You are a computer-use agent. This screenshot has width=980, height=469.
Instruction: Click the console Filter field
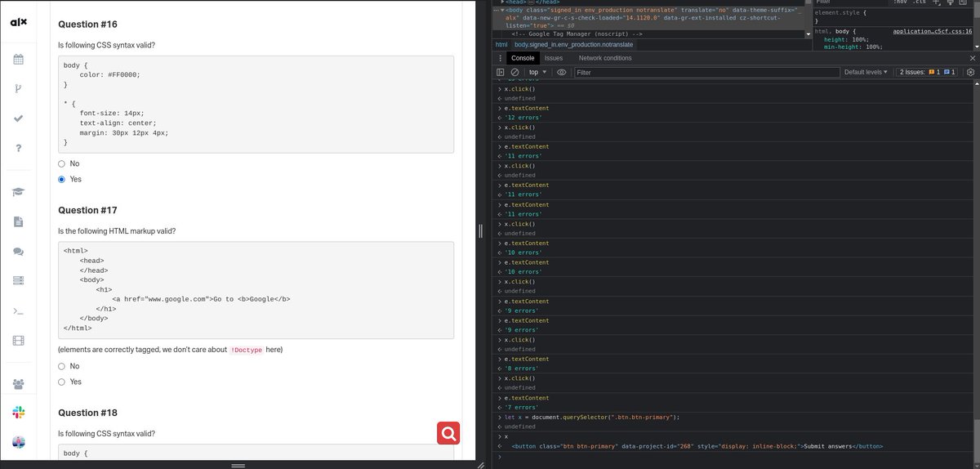coord(706,72)
